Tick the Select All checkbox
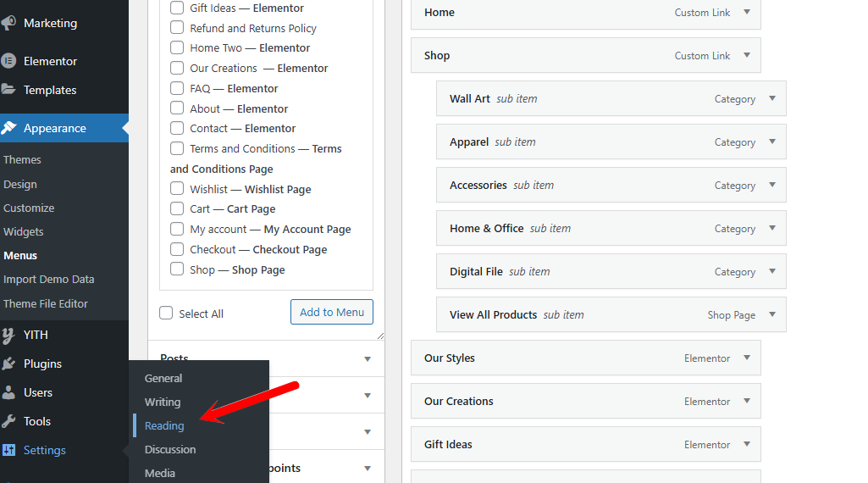Image resolution: width=868 pixels, height=483 pixels. [166, 313]
